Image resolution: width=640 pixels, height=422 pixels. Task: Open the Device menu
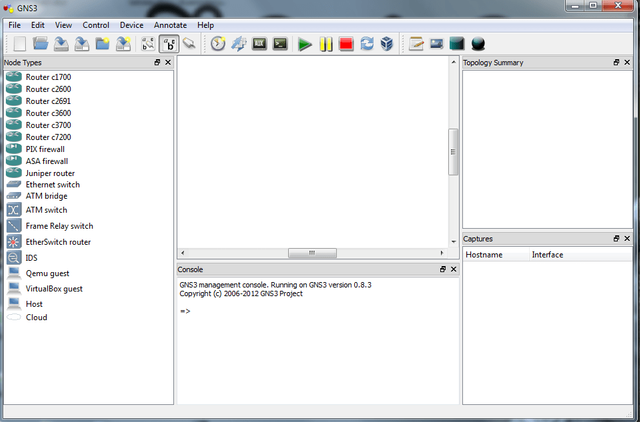tap(131, 25)
